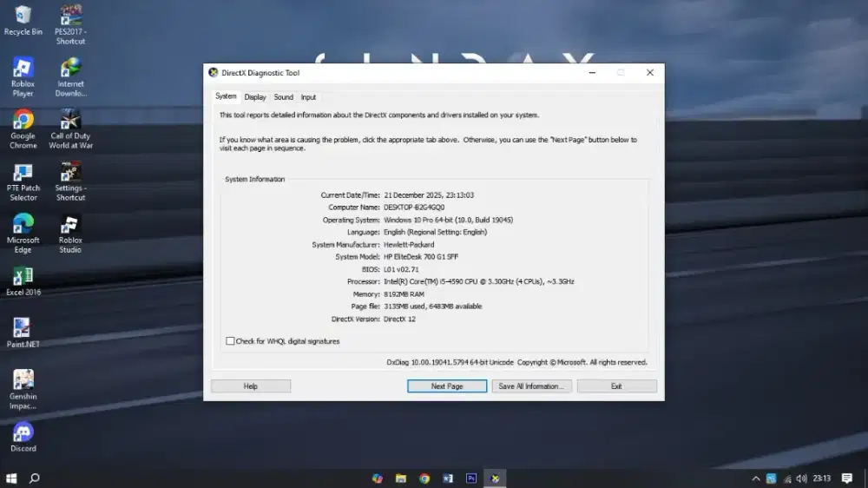This screenshot has width=868, height=488.
Task: Select the Paint.NET desktop icon
Action: pos(23,333)
